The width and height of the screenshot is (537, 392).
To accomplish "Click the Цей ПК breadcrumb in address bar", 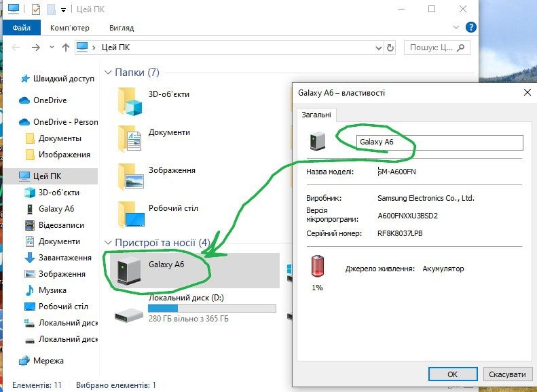I will pos(116,47).
